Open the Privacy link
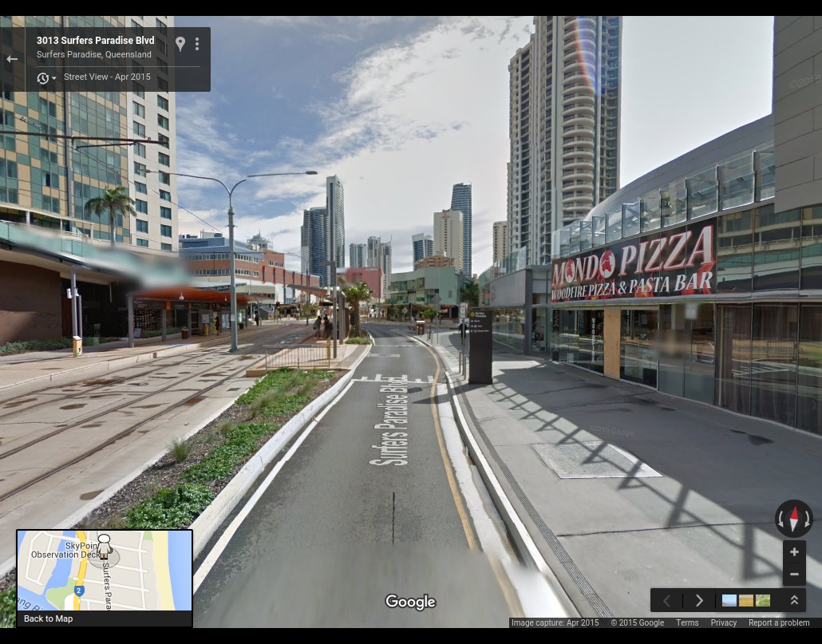 (724, 622)
